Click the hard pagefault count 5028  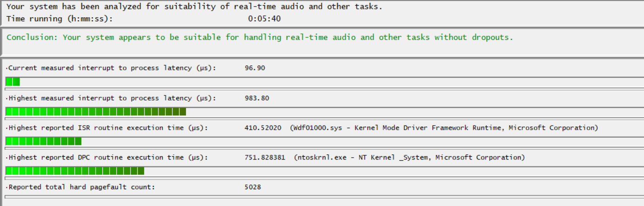tap(252, 187)
